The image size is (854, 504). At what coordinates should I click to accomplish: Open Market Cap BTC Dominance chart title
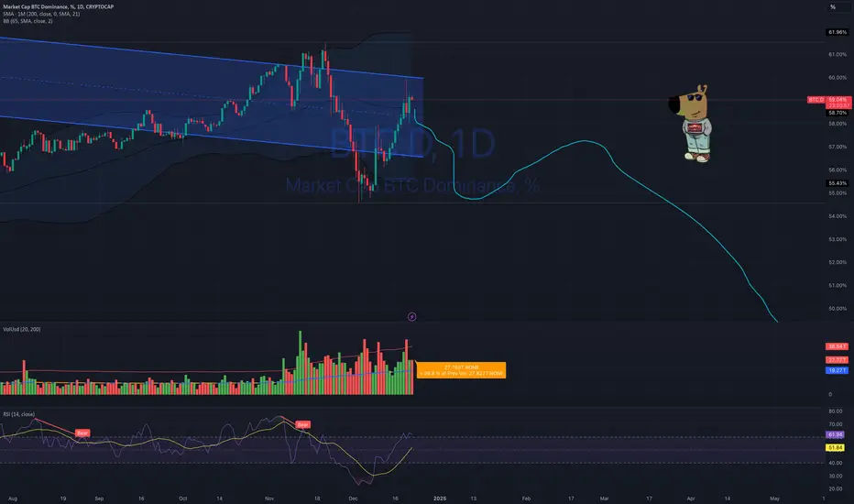(59, 6)
